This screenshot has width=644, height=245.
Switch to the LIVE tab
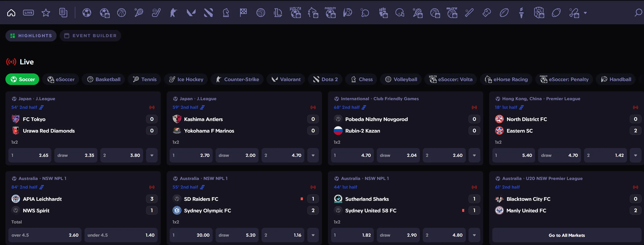28,12
